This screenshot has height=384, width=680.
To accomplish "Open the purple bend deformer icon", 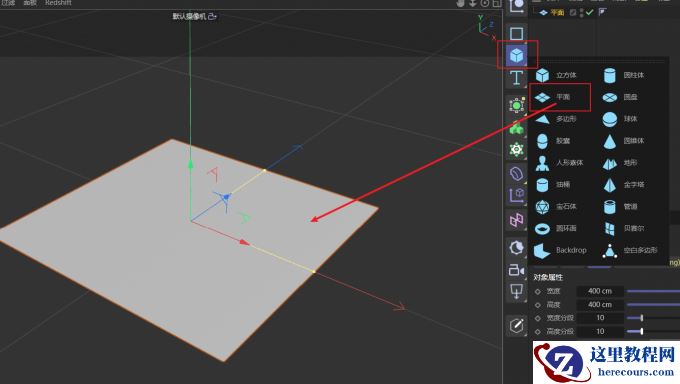I will 517,174.
